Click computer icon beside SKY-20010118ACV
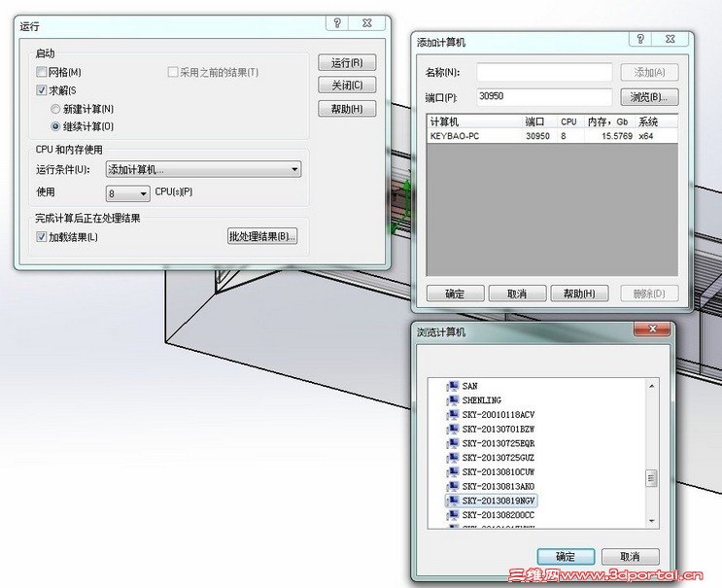 (x=453, y=414)
